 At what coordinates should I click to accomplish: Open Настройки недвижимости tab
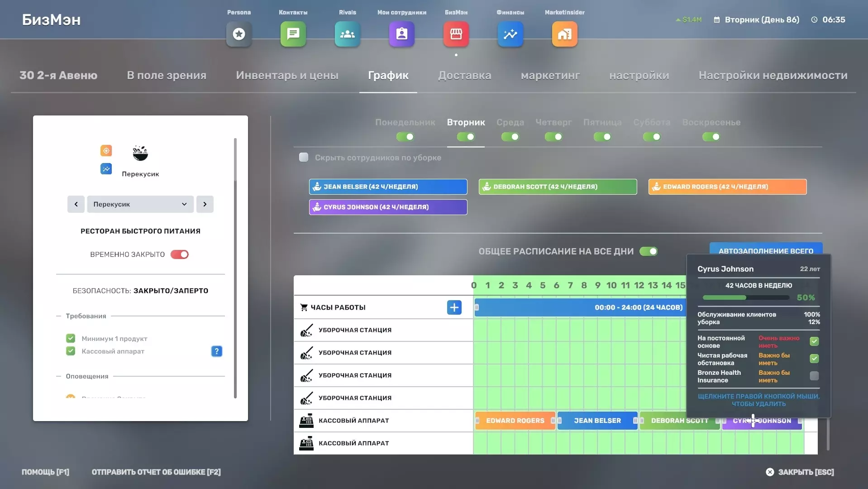coord(773,75)
